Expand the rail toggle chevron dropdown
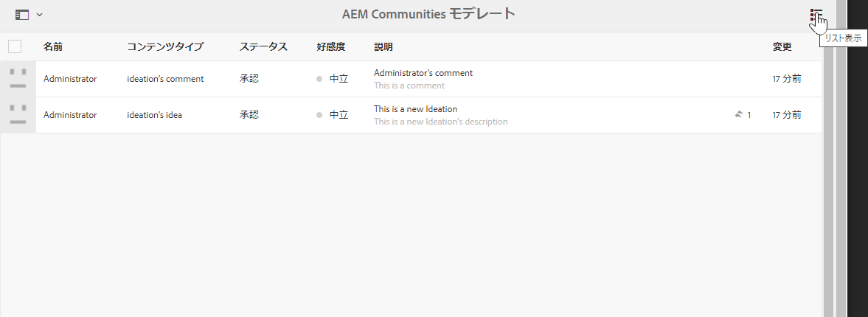This screenshot has width=868, height=317. pyautogui.click(x=39, y=15)
